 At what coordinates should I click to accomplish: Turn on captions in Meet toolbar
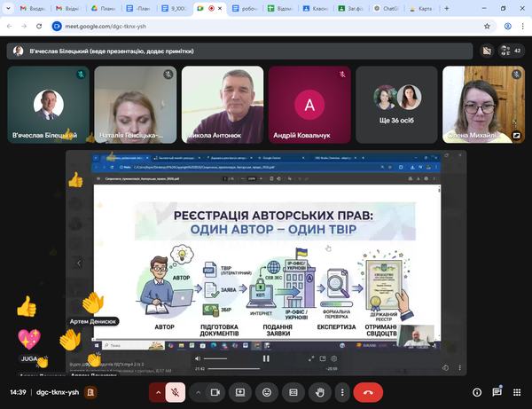293,392
